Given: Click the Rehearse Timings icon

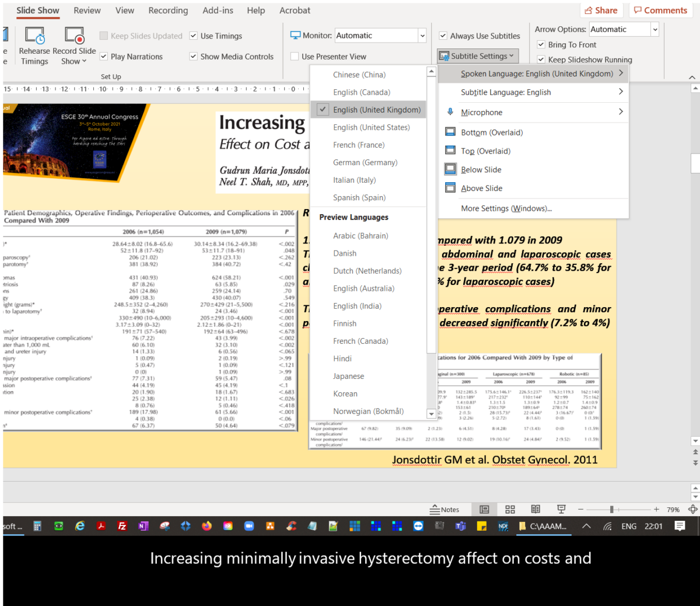Looking at the screenshot, I should pyautogui.click(x=34, y=36).
